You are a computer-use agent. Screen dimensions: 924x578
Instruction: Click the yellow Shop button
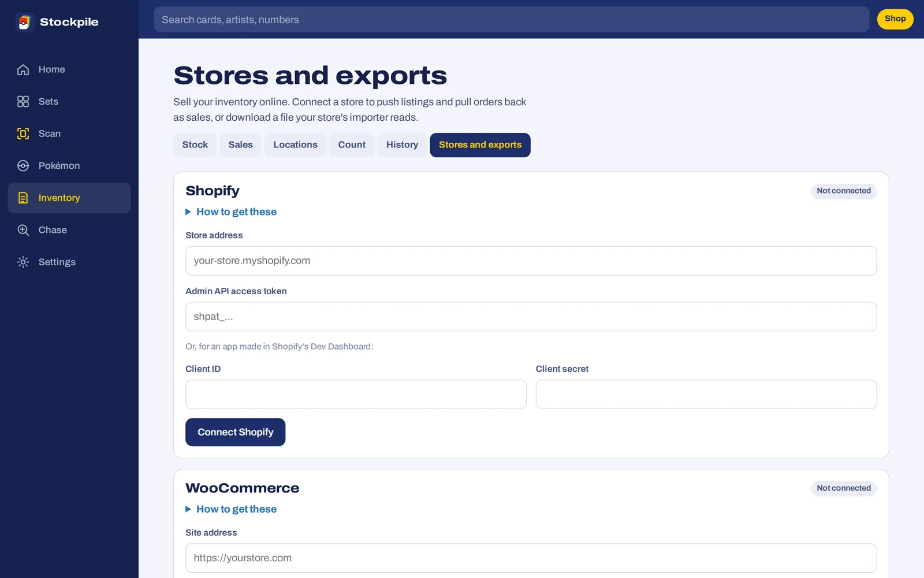click(x=895, y=19)
